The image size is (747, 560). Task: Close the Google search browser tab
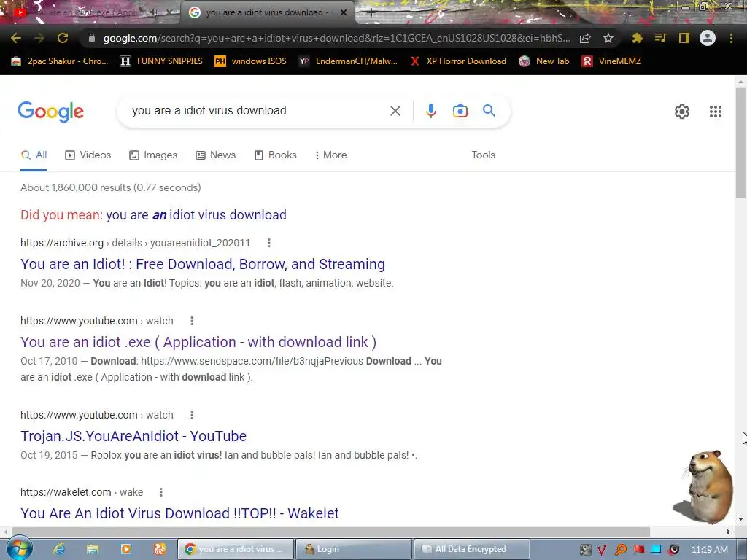(x=344, y=13)
